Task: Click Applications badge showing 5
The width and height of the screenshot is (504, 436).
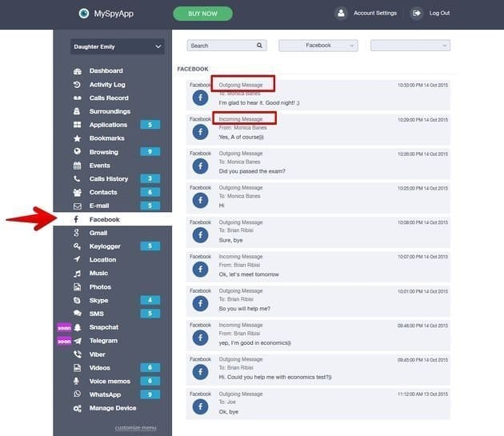Action: point(150,125)
